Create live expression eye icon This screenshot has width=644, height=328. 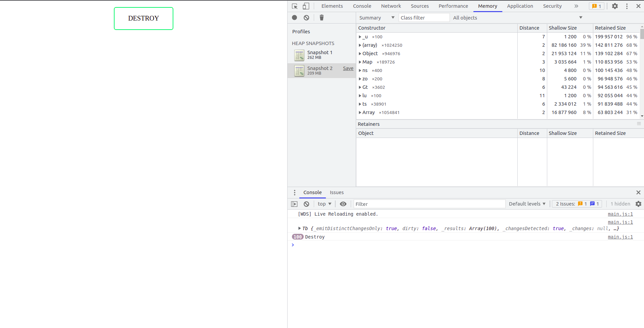click(343, 204)
